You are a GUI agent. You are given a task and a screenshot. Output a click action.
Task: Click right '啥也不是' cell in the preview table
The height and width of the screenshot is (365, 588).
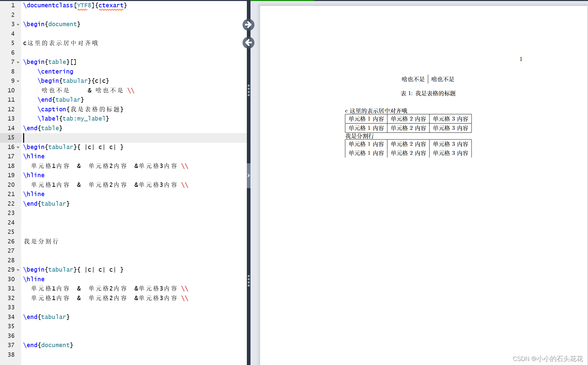(x=443, y=79)
